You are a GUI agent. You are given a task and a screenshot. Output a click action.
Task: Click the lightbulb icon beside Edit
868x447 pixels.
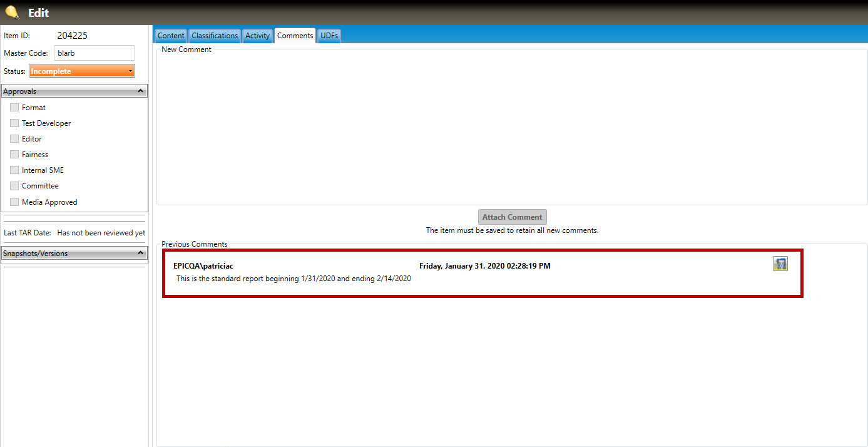click(12, 12)
